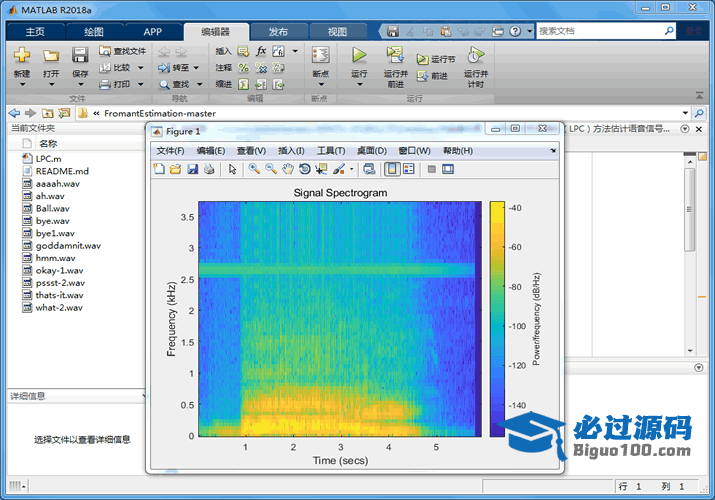Expand the Run (运行) dropdown arrow
Image resolution: width=715 pixels, height=500 pixels.
click(x=359, y=84)
